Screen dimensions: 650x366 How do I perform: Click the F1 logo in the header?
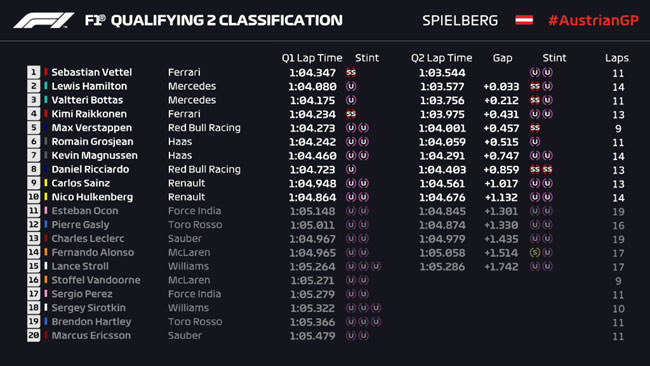click(x=44, y=20)
